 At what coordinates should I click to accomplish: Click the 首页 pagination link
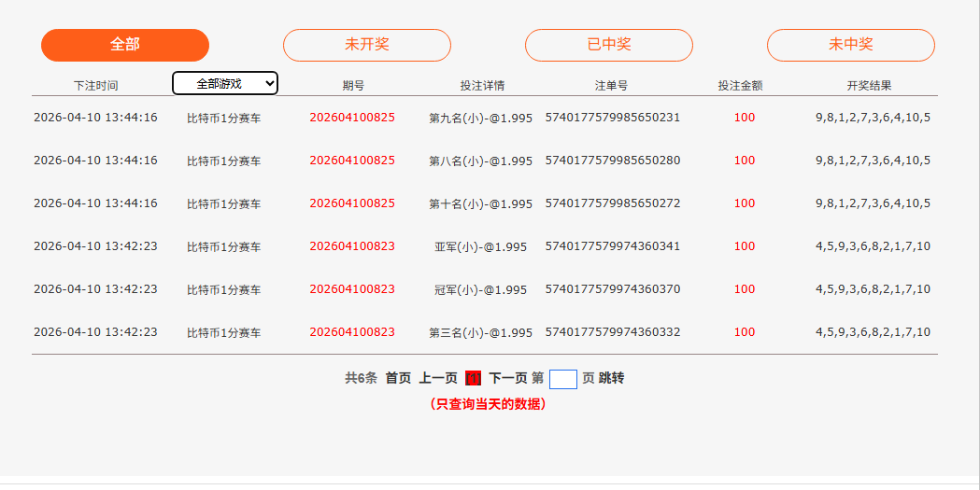(398, 378)
